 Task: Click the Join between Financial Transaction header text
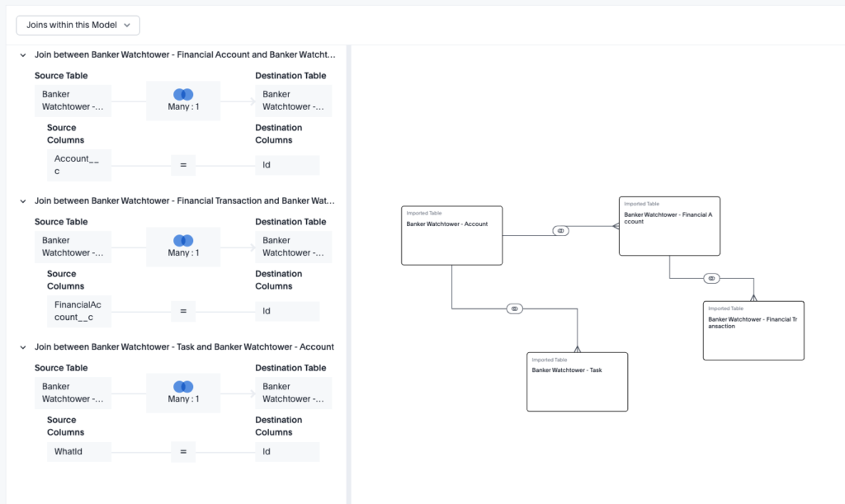(185, 200)
